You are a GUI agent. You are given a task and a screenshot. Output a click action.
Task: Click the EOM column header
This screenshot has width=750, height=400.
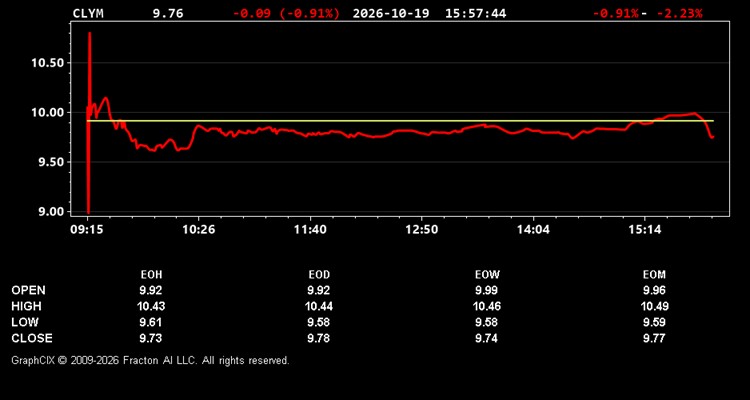click(x=654, y=275)
